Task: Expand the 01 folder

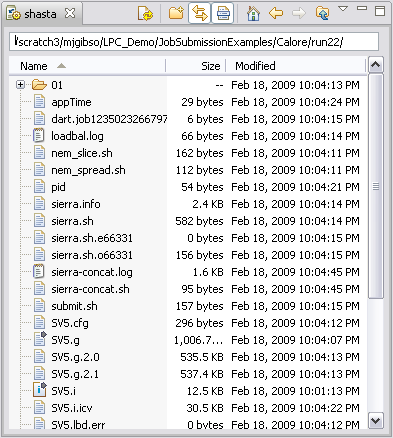Action: tap(21, 85)
